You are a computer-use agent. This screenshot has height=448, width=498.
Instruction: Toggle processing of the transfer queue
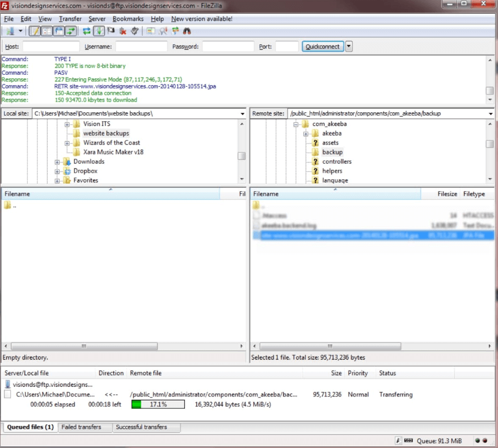click(x=99, y=31)
